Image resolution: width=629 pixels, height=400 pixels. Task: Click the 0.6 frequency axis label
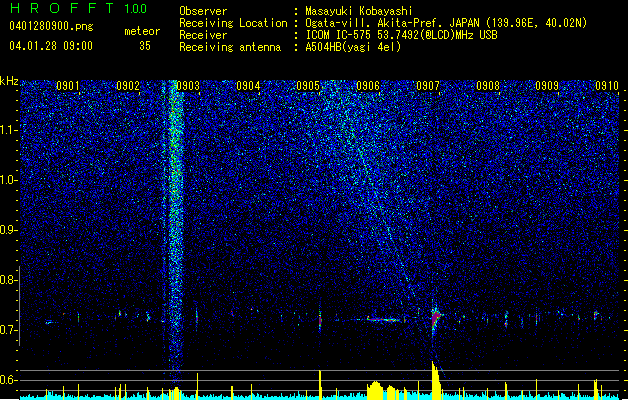tap(8, 380)
